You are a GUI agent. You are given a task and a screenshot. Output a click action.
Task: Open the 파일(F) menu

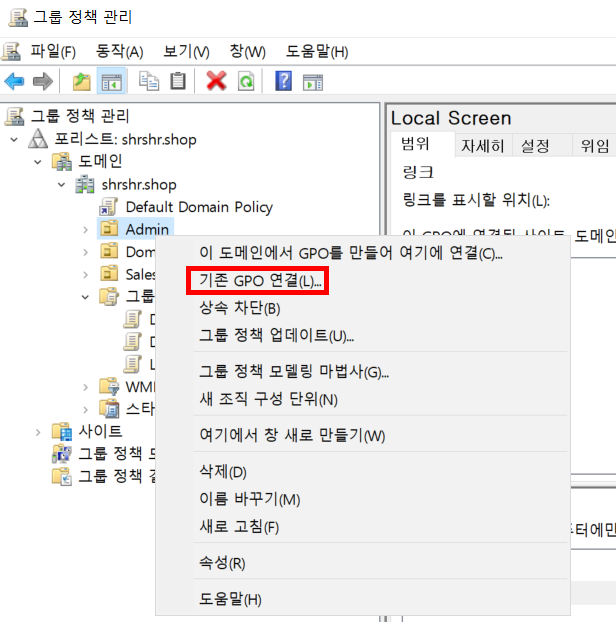[53, 52]
